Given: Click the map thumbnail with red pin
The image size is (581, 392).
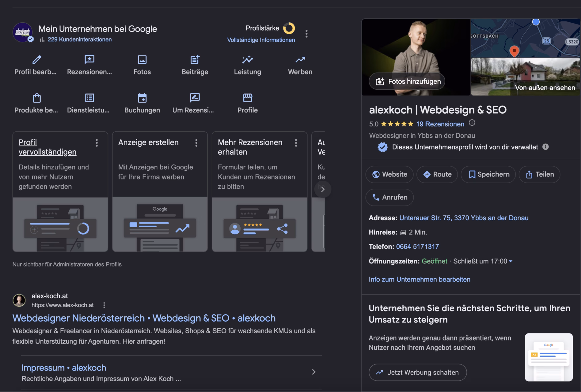Looking at the screenshot, I should tap(526, 38).
